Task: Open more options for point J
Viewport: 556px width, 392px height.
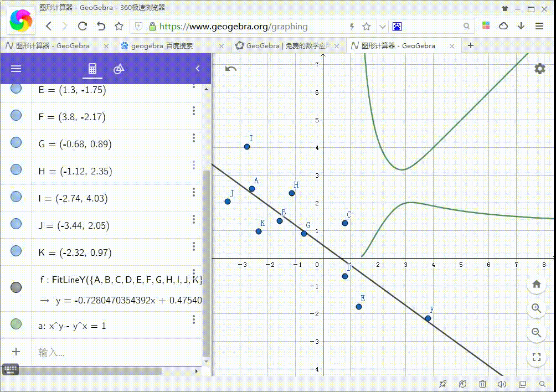Action: pos(194,219)
